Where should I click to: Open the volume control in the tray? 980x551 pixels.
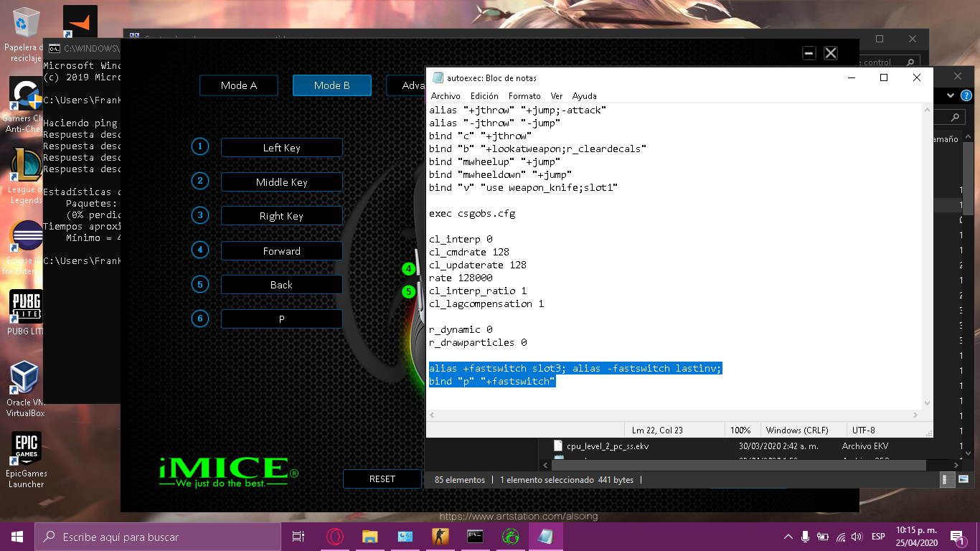(856, 537)
